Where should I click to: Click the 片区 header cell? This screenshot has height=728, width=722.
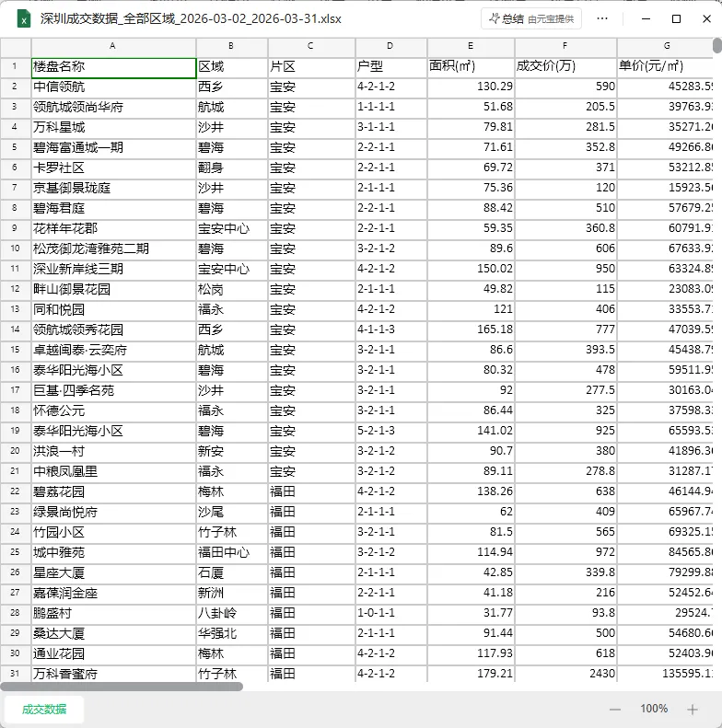point(311,68)
